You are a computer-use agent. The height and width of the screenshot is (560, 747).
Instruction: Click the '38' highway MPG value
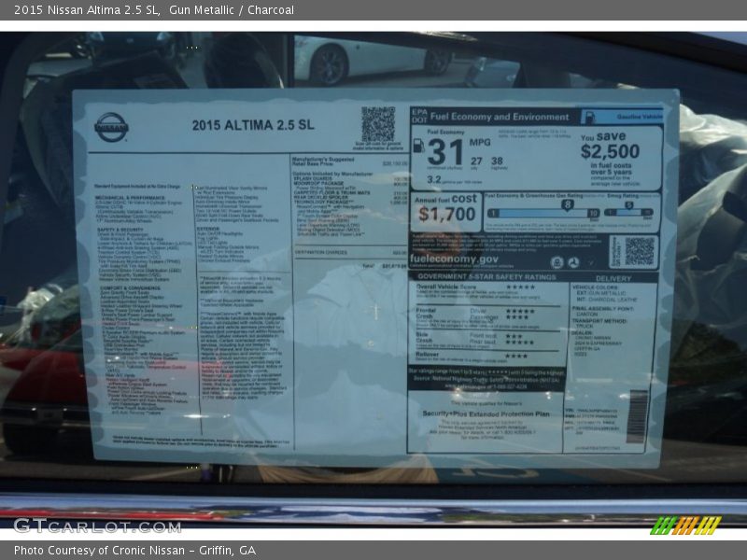[497, 161]
